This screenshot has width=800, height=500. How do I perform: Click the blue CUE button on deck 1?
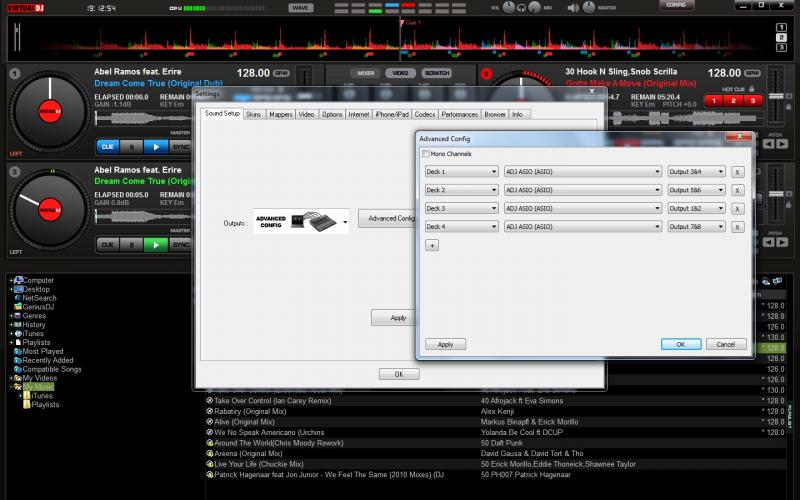coord(108,147)
